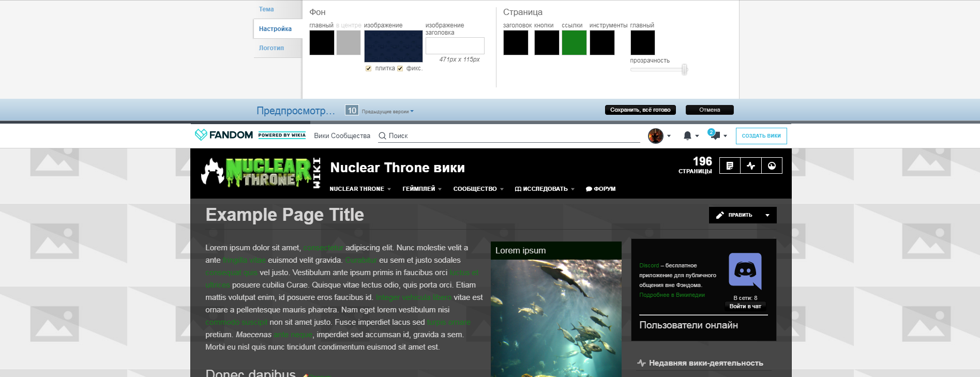Screen dimensions: 980x377
Task: Pick the green ссылки color swatch
Action: (574, 42)
